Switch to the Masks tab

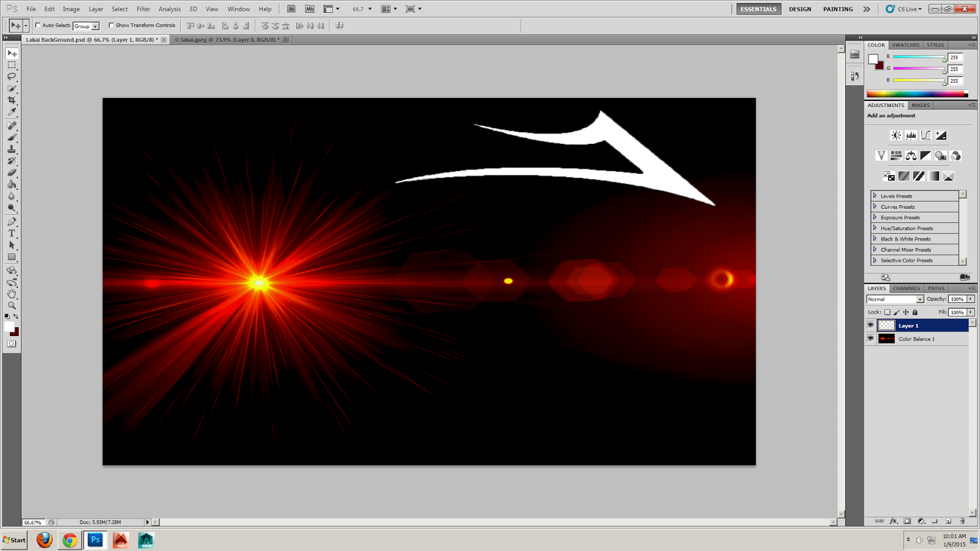[921, 105]
